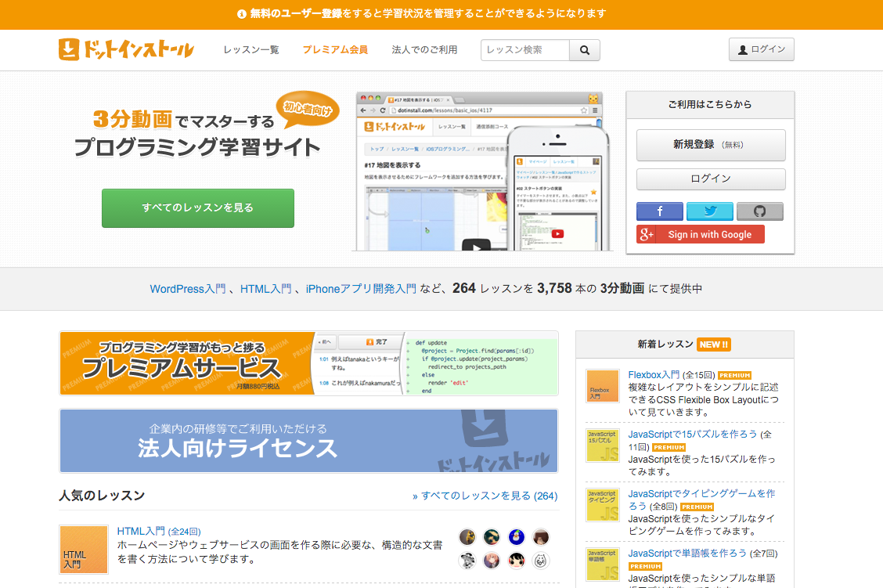Click the header ログイン button
883x588 pixels.
click(762, 49)
